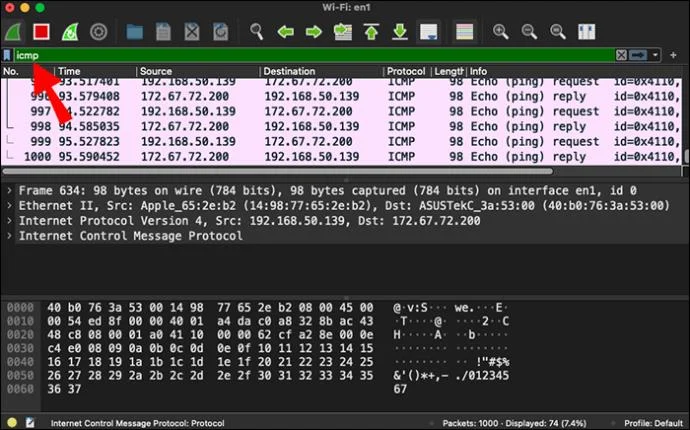
Task: Stop the running capture with the red square
Action: [41, 32]
